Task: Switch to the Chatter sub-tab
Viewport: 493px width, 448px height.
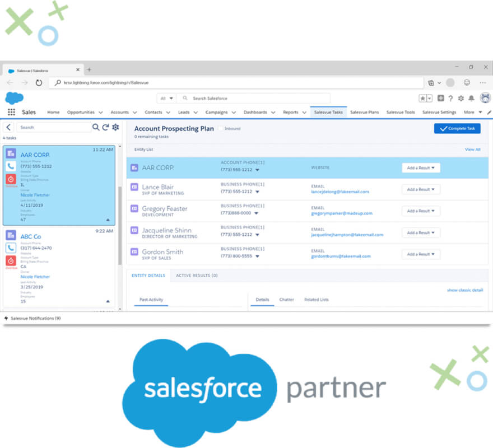Action: pyautogui.click(x=286, y=300)
